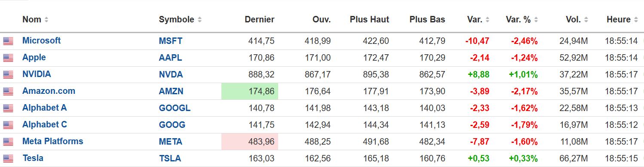Sort by Var. % column sort arrows
Viewport: 644px width, 167px height.
click(536, 20)
